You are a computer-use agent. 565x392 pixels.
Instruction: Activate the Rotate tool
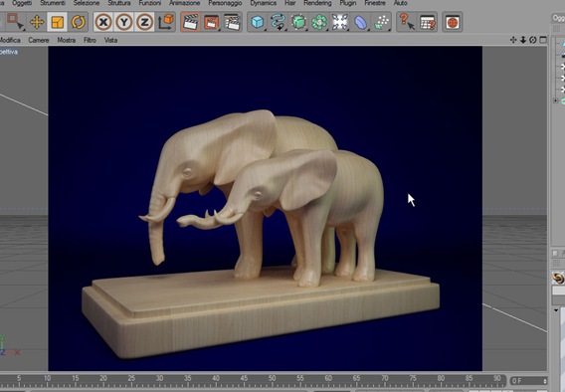[78, 22]
